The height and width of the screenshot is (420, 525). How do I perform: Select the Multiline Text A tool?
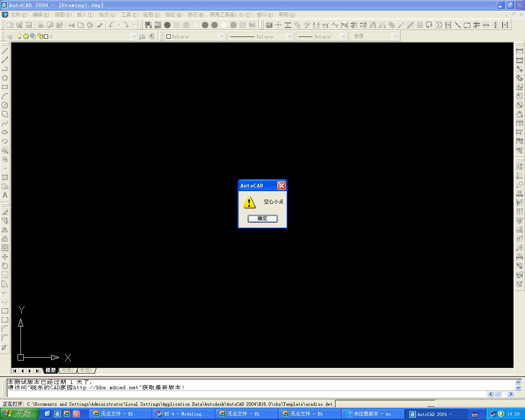(5, 195)
